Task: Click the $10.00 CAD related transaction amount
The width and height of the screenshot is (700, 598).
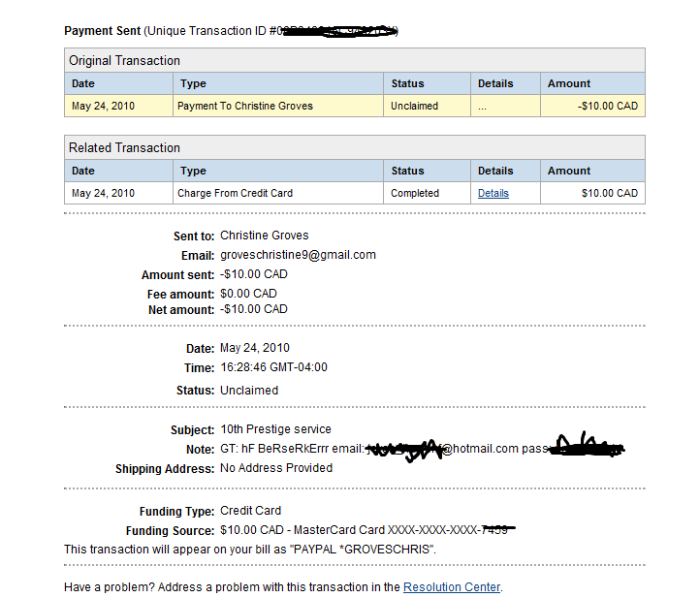Action: point(610,193)
